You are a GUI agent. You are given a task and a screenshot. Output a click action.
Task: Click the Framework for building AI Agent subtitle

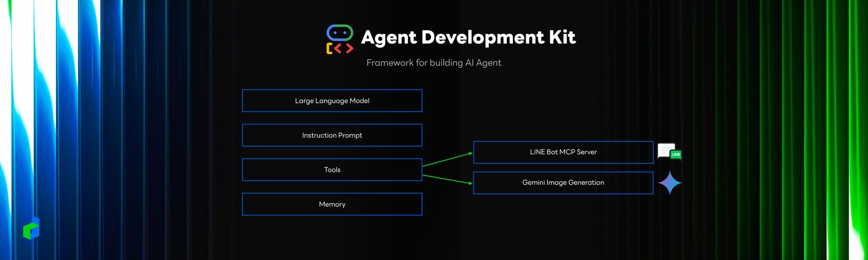click(x=434, y=63)
